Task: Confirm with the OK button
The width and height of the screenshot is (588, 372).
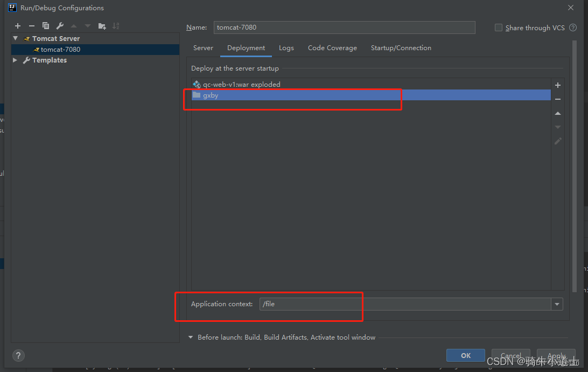Action: (x=465, y=355)
